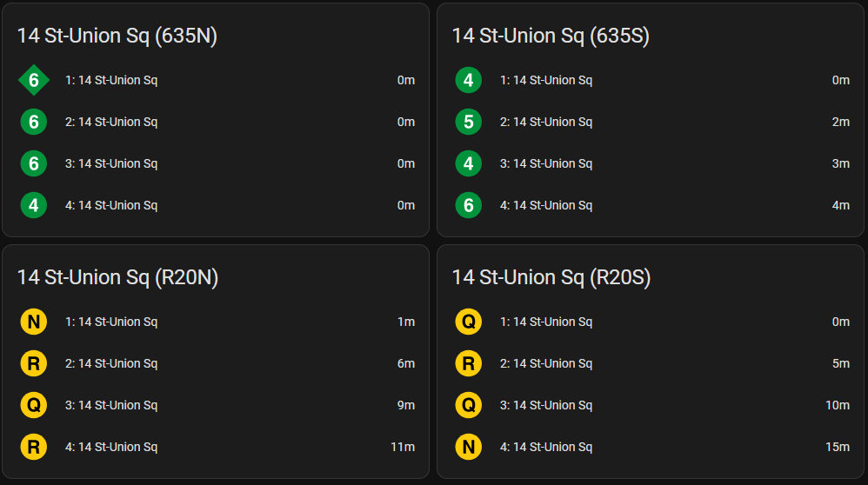Click the 4 train icon in 635N card
868x485 pixels.
(34, 205)
